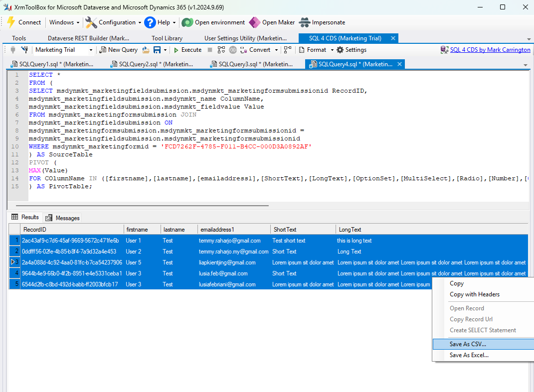Click the emailaddress1 column header
534x392 pixels.
234,230
